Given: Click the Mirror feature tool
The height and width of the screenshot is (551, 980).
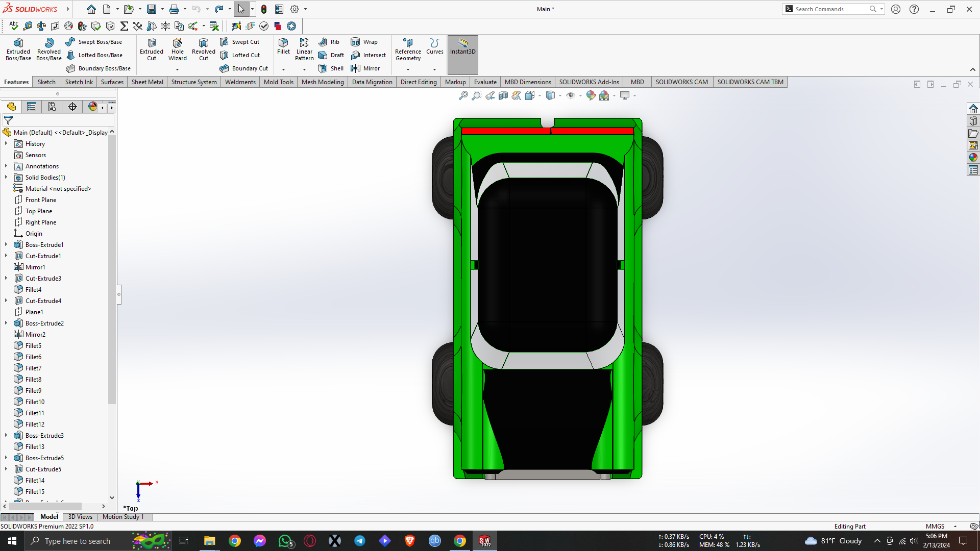Looking at the screenshot, I should (365, 68).
